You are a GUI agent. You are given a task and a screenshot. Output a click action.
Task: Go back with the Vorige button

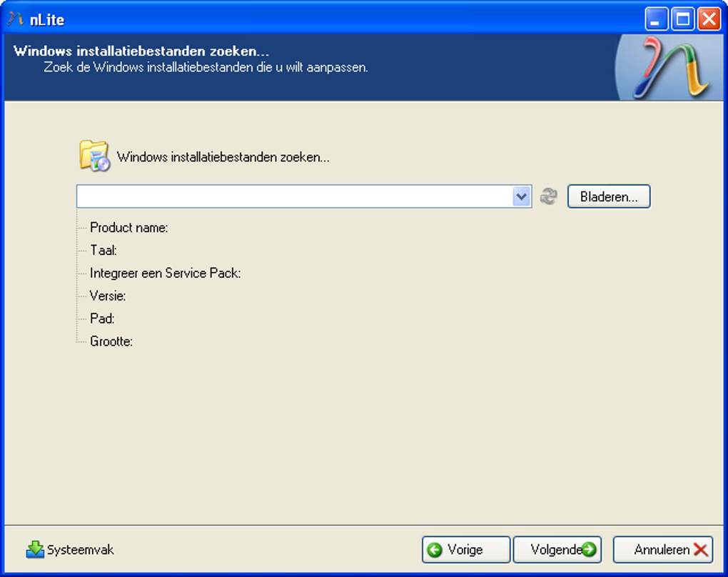tap(465, 550)
